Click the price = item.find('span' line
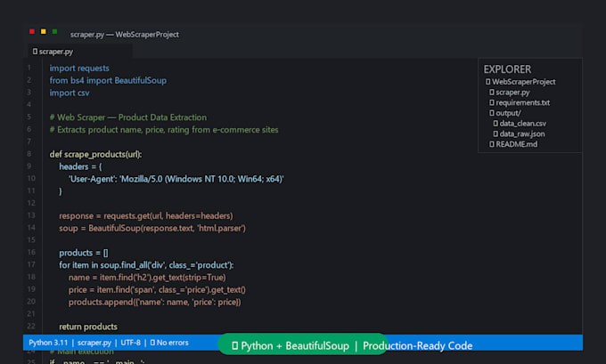606x364 pixels. 157,290
